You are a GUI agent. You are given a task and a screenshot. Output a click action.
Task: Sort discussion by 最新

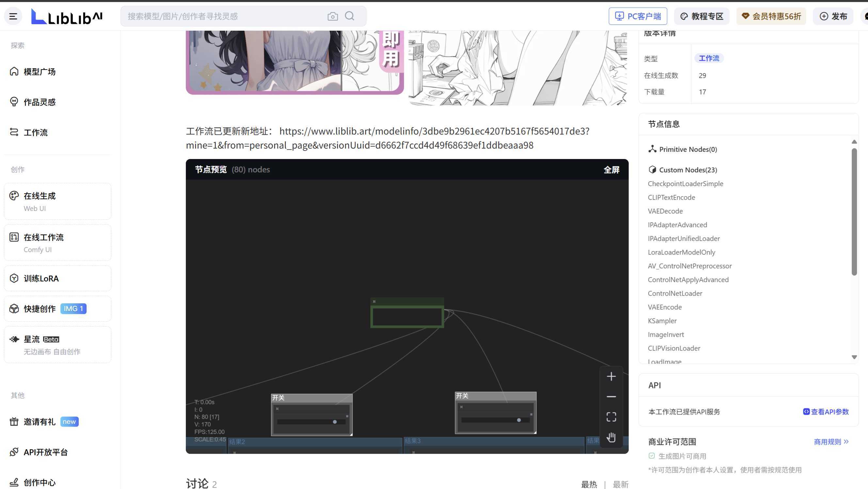tap(620, 484)
